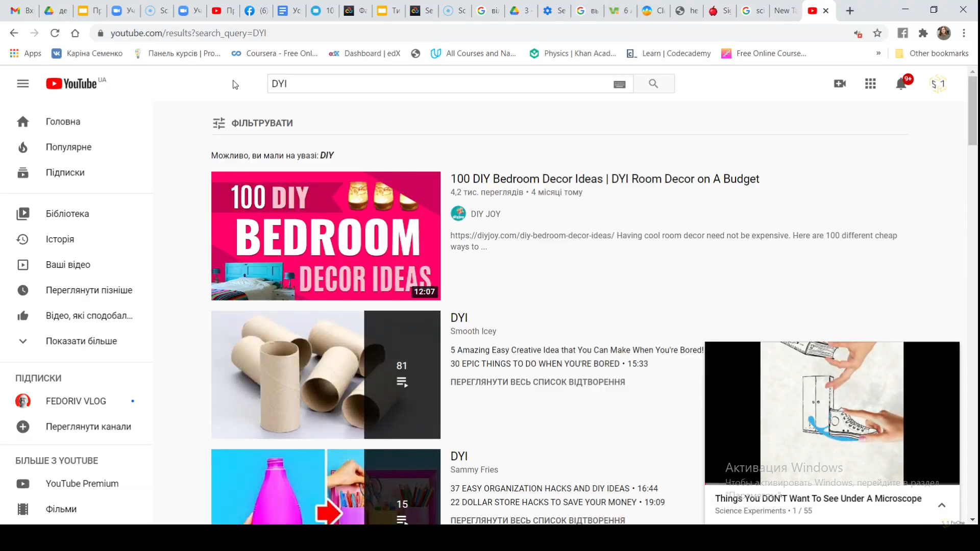Click the create video camera icon
This screenshot has width=980, height=551.
(x=840, y=84)
